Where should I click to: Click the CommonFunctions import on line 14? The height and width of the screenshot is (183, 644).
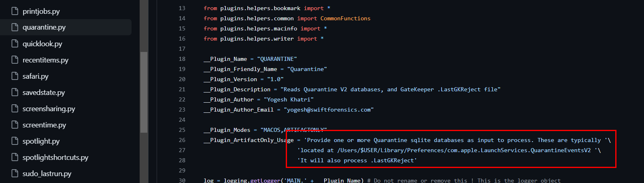pyautogui.click(x=345, y=18)
